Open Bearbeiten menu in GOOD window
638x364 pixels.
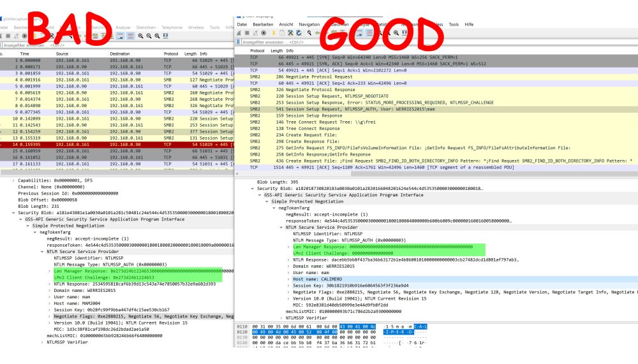(263, 24)
